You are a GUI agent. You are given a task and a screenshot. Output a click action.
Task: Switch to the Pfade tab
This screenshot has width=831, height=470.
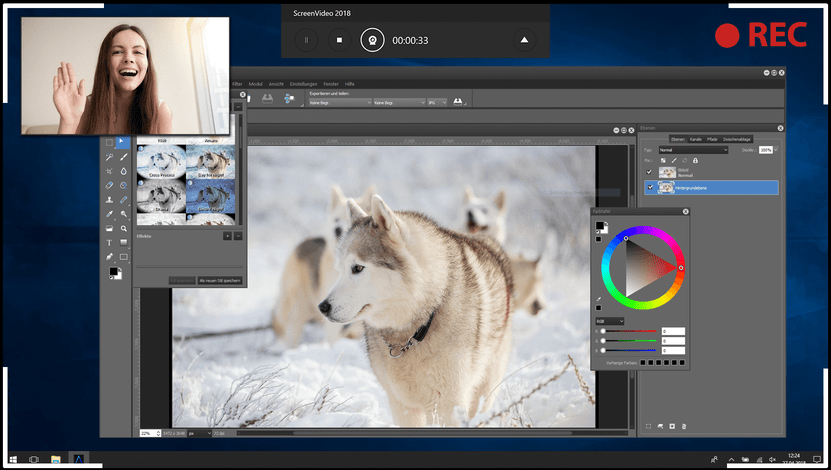712,139
